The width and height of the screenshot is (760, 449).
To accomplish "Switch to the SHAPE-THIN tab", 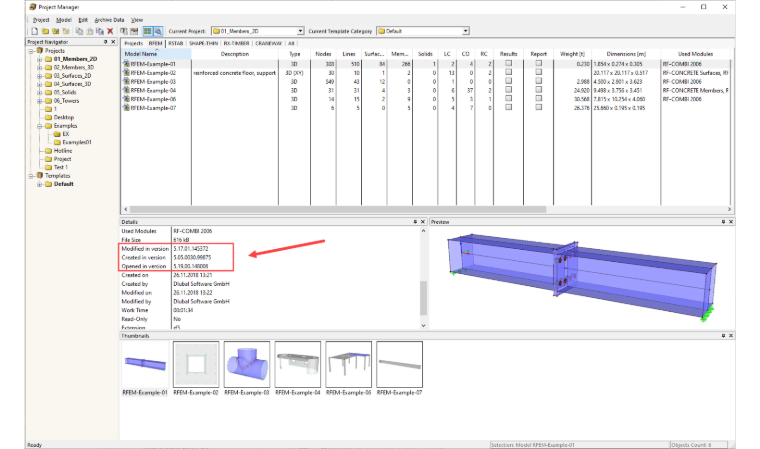I will coord(203,43).
